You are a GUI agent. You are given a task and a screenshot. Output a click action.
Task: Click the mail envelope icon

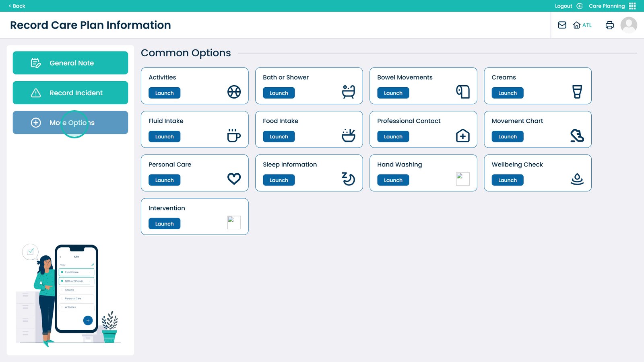coord(562,25)
